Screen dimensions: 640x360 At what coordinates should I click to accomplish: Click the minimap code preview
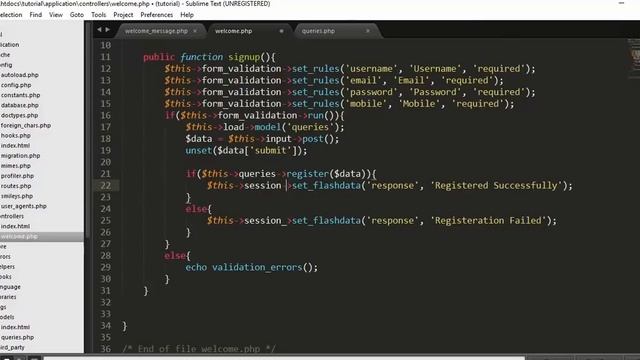coord(633,59)
